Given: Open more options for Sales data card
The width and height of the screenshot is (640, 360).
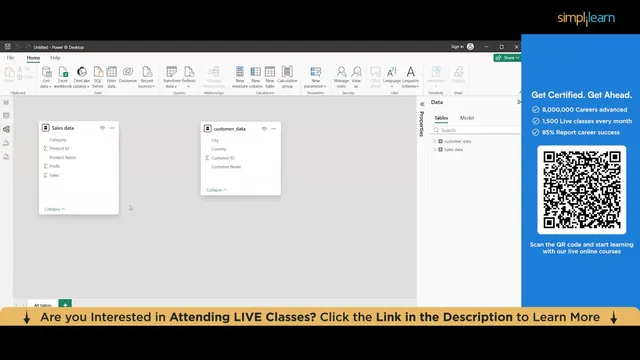Looking at the screenshot, I should click(112, 128).
